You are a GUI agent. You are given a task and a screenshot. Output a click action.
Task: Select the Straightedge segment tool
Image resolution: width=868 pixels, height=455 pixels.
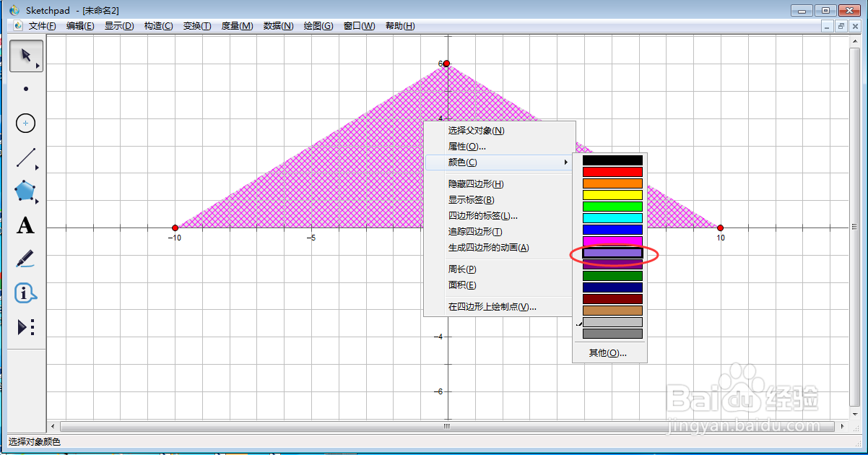[25, 157]
